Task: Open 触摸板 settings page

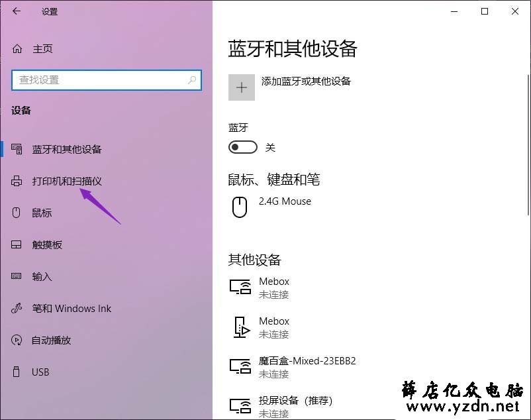Action: [47, 244]
